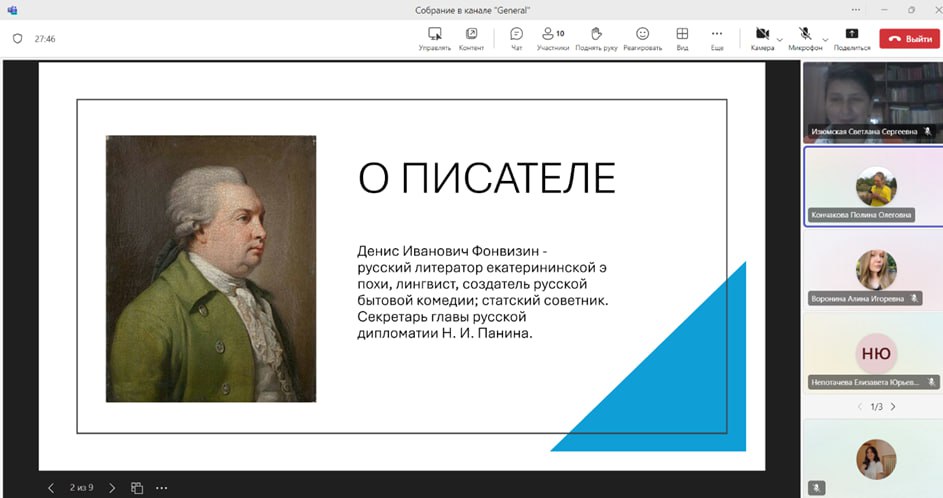Click the slide heading О ПИСАТЕЛЕ

point(487,178)
